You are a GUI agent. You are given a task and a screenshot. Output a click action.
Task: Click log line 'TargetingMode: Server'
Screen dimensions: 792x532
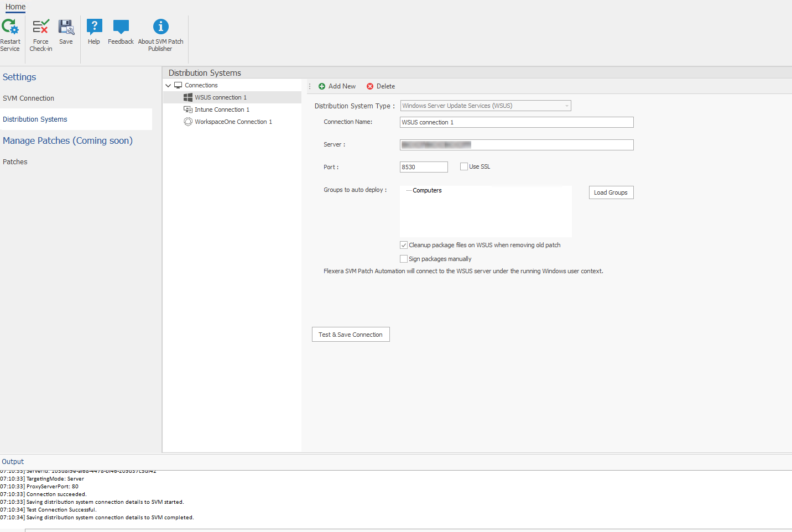(55, 479)
